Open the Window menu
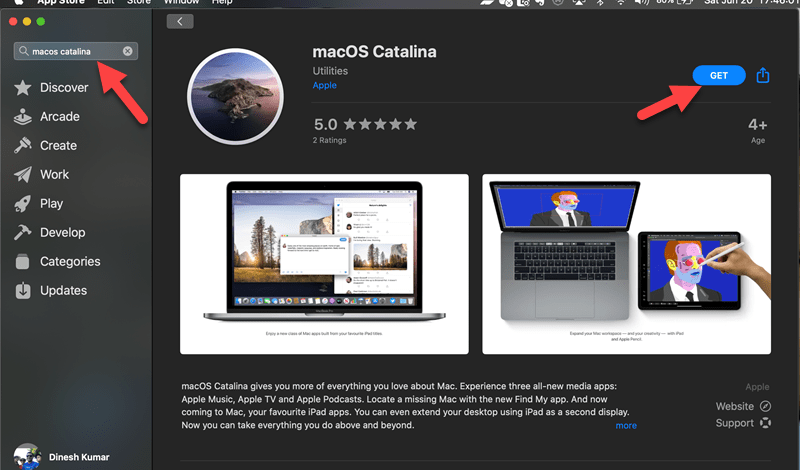The height and width of the screenshot is (470, 800). pyautogui.click(x=181, y=2)
